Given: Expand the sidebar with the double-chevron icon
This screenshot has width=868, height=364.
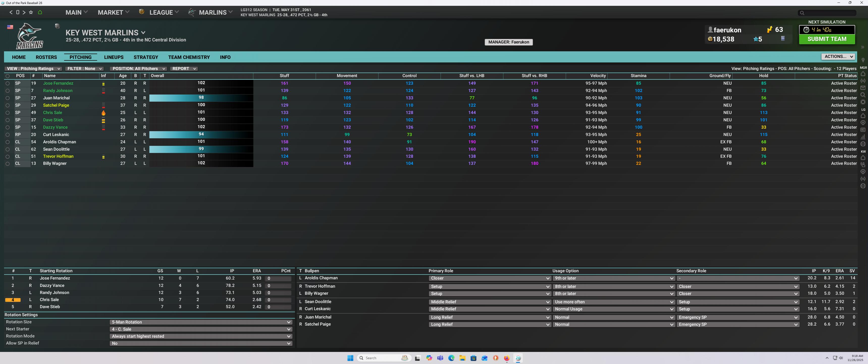Looking at the screenshot, I should pos(863,47).
